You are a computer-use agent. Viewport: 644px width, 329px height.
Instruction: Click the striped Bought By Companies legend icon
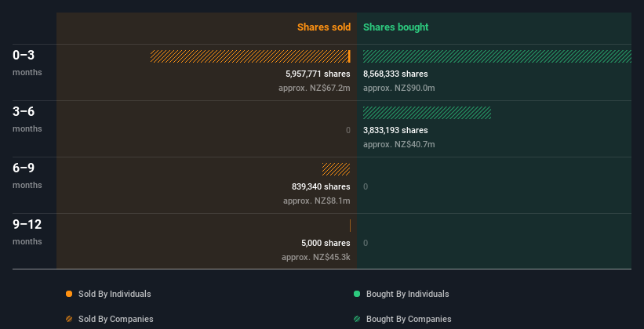coord(357,319)
